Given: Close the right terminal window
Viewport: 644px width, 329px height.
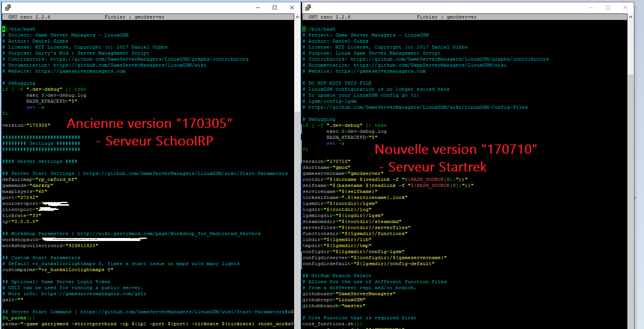Looking at the screenshot, I should [x=625, y=8].
